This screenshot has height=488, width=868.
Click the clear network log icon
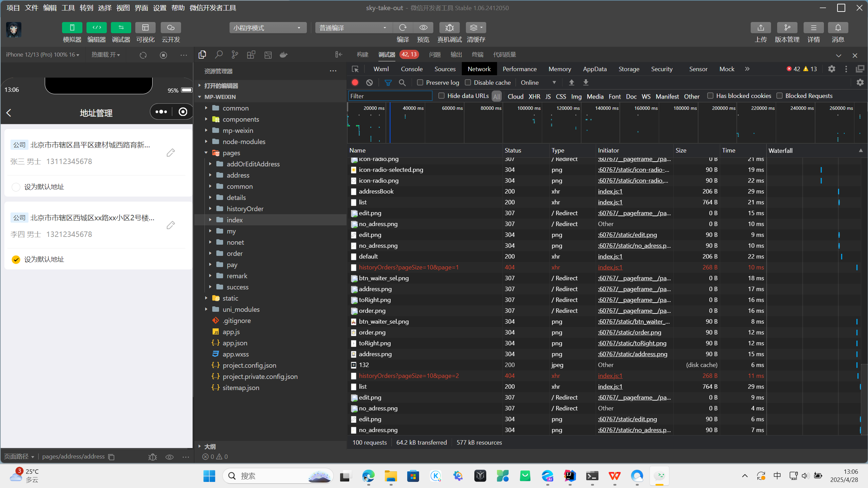[x=370, y=82]
